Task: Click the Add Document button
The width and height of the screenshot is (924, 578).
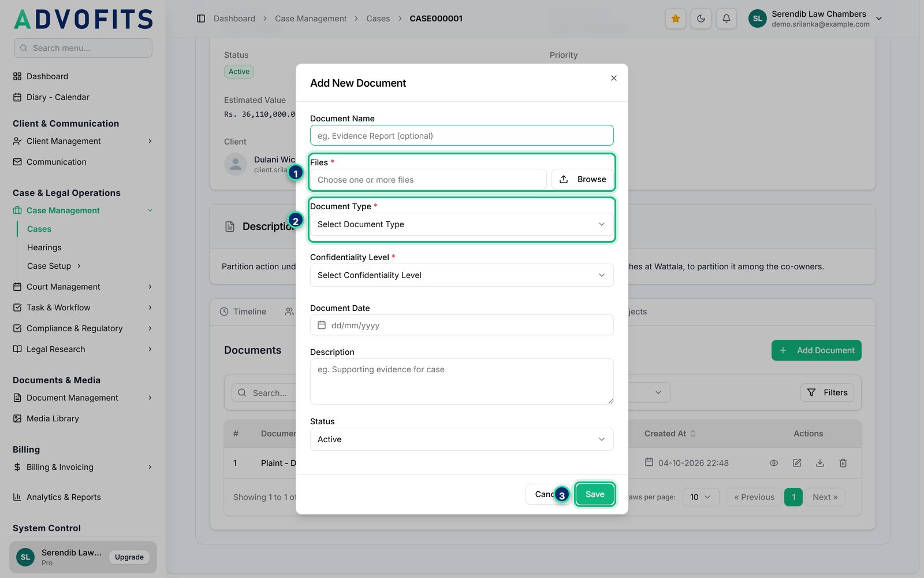Action: pos(816,350)
